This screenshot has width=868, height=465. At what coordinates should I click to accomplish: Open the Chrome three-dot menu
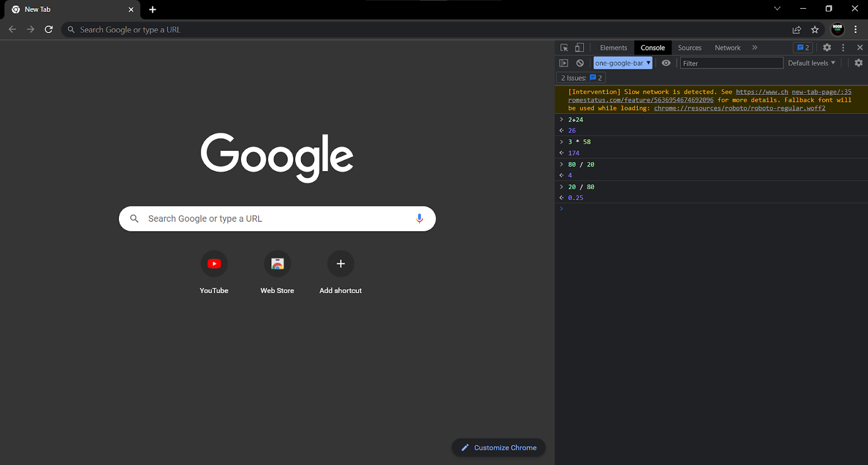(856, 29)
